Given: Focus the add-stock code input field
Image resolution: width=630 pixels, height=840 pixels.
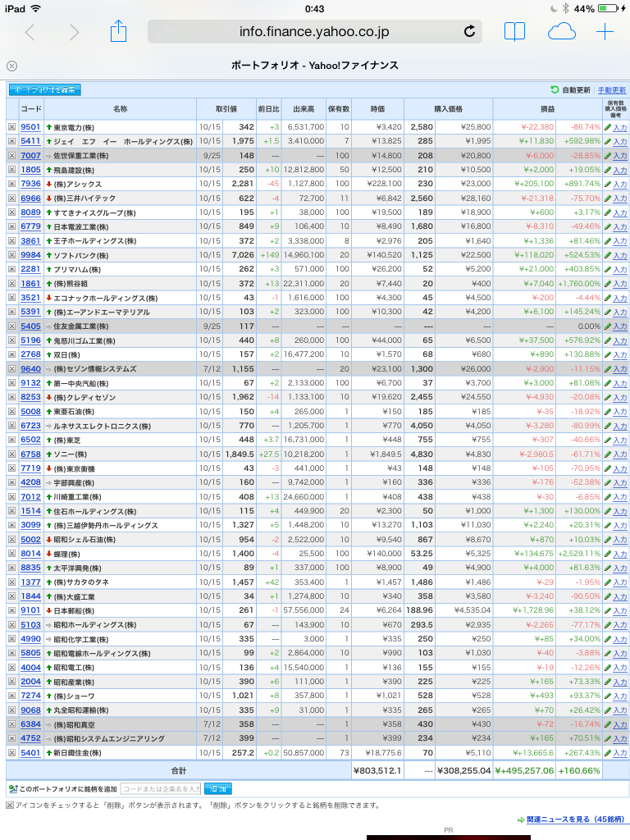Looking at the screenshot, I should pos(162,788).
